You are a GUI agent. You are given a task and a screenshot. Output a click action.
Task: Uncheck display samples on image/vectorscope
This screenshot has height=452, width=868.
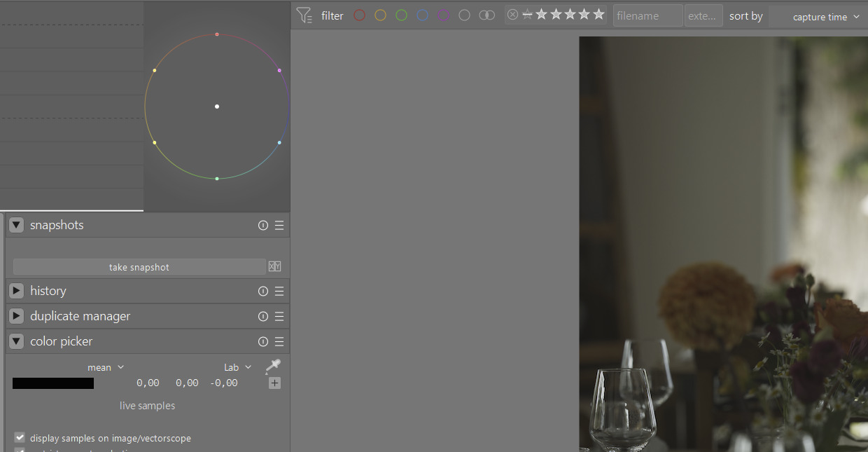(x=20, y=437)
